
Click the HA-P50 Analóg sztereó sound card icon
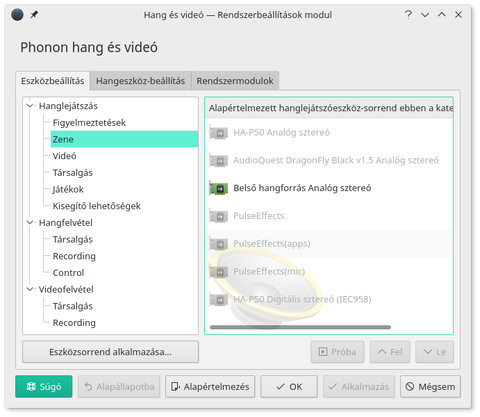tap(219, 133)
